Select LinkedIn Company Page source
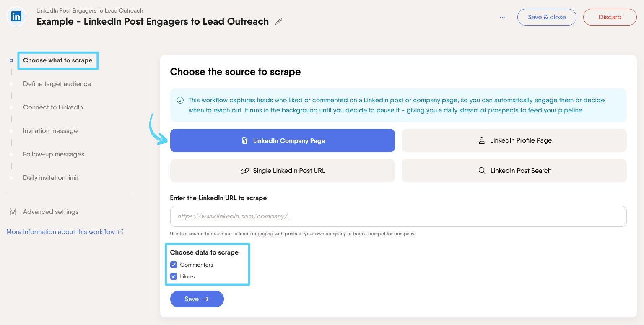Screen dimensions: 644x325 point(283,140)
